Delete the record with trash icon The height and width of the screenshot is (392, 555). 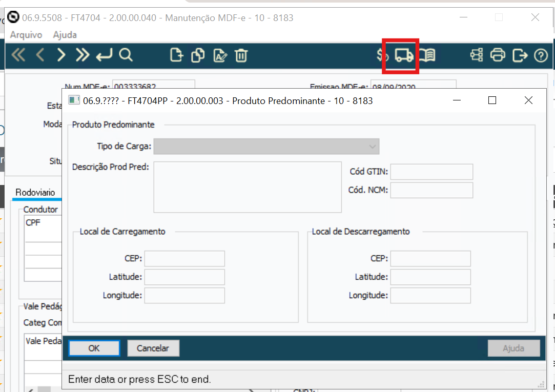point(241,55)
